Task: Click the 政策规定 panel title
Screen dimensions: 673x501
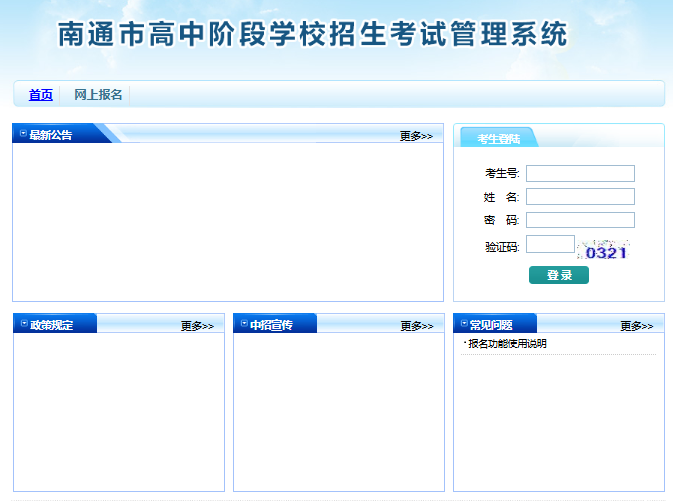Action: (52, 325)
